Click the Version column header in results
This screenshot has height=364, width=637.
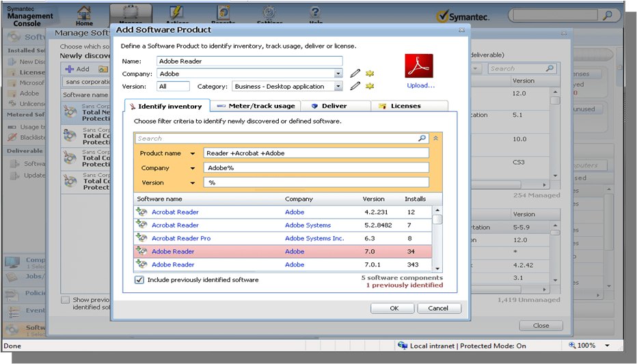pos(373,199)
